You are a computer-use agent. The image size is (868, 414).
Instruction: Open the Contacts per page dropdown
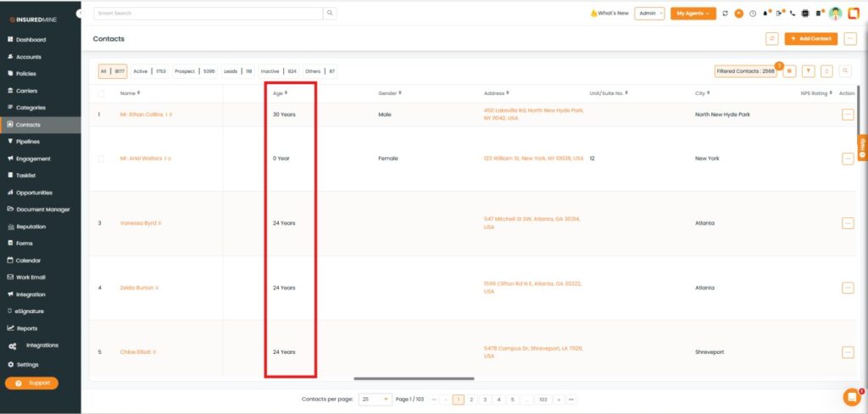376,399
